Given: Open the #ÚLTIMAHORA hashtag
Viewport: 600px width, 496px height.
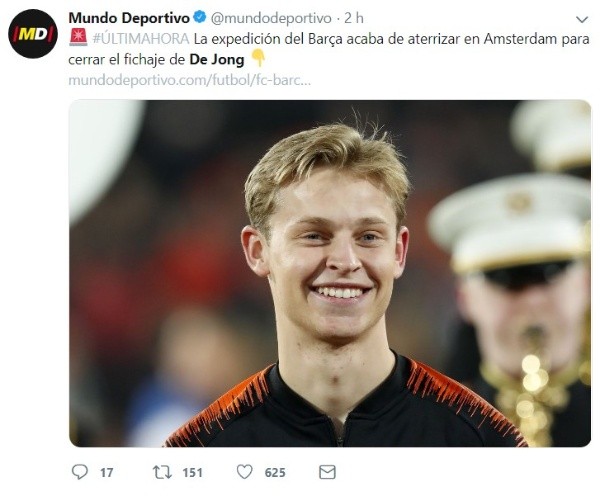Looking at the screenshot, I should pyautogui.click(x=140, y=39).
